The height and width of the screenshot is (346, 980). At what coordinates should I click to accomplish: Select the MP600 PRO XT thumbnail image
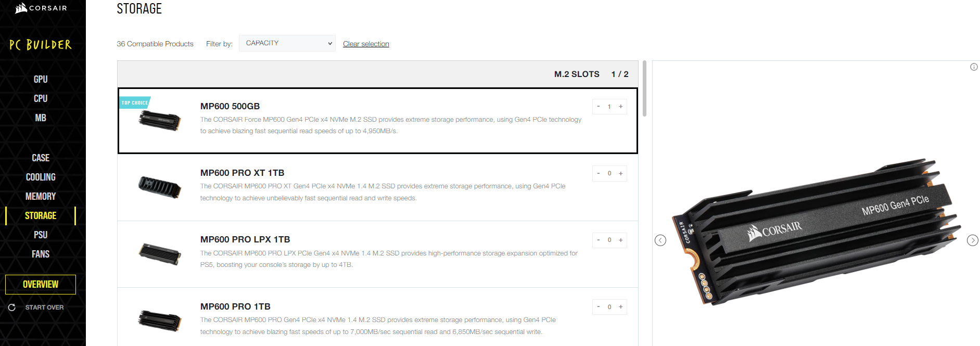[159, 187]
